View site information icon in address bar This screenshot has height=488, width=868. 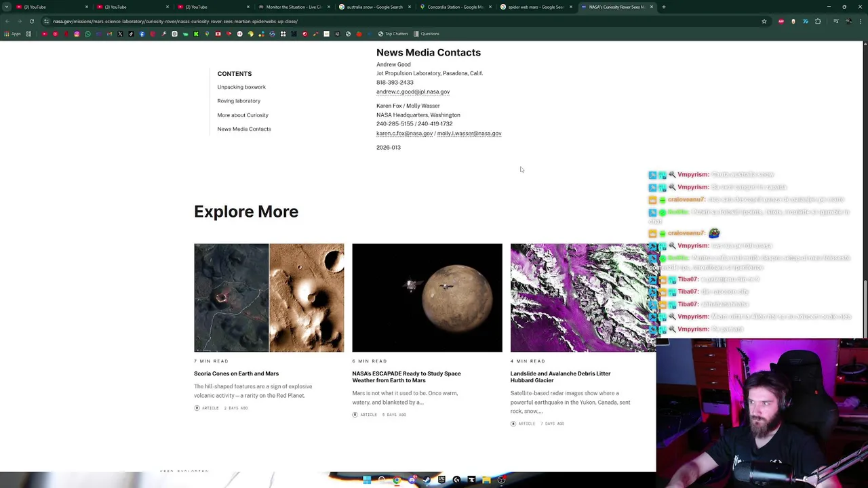coord(46,21)
